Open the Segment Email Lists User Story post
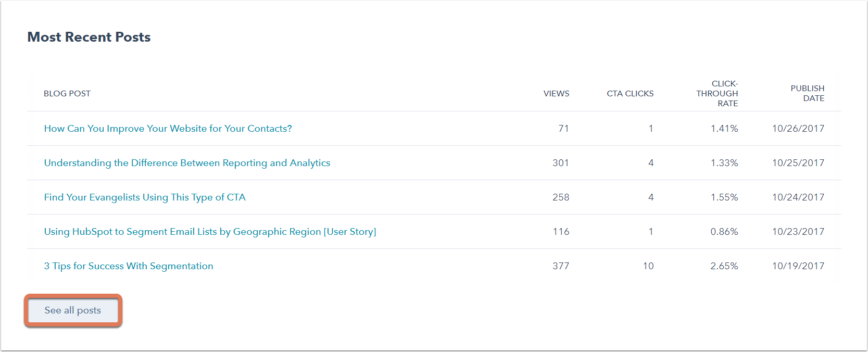 point(210,232)
